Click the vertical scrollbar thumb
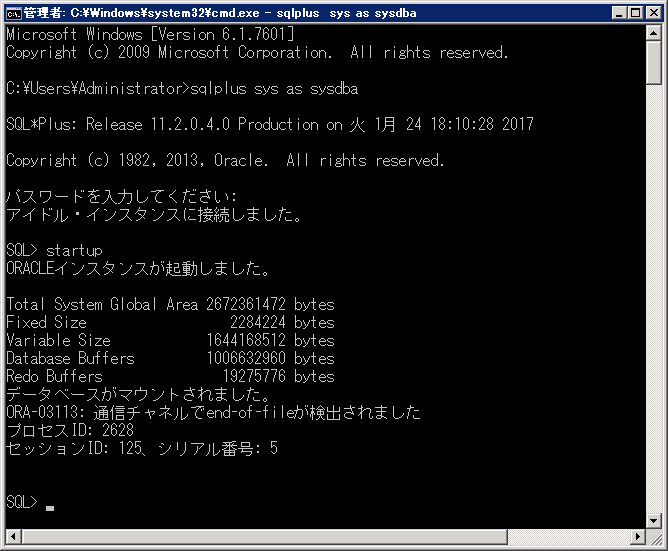The width and height of the screenshot is (668, 551). click(x=653, y=64)
